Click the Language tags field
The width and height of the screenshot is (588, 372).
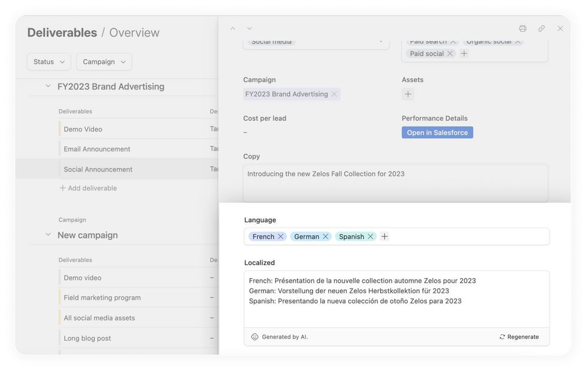pos(397,236)
